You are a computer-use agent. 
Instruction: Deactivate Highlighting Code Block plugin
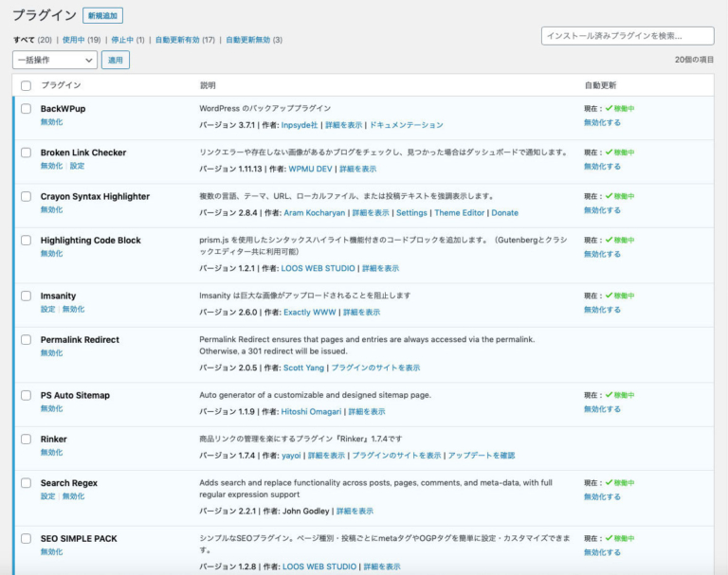[x=51, y=254]
